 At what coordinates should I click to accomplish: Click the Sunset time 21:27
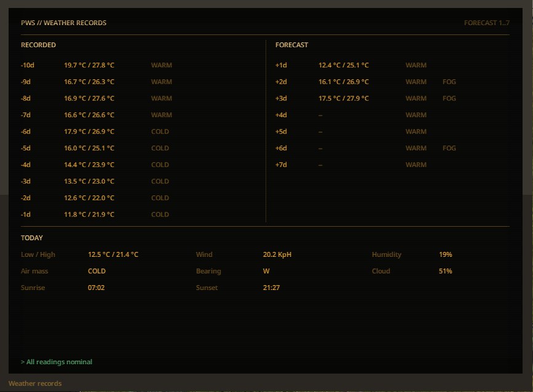tap(271, 288)
